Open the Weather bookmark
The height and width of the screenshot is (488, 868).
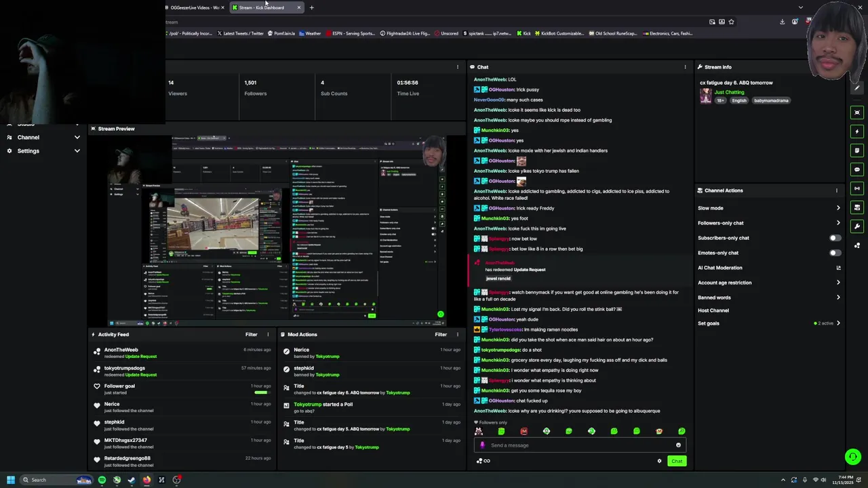[x=310, y=33]
